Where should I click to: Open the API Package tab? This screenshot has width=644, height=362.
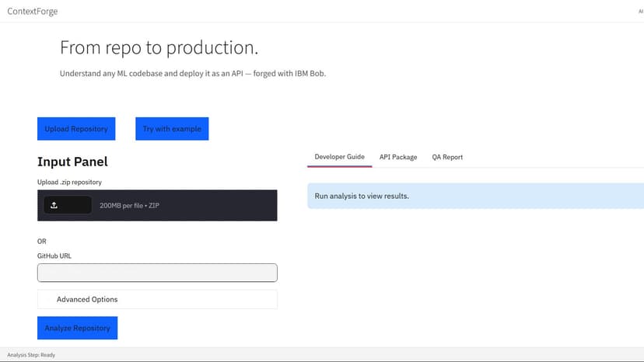[x=398, y=157]
